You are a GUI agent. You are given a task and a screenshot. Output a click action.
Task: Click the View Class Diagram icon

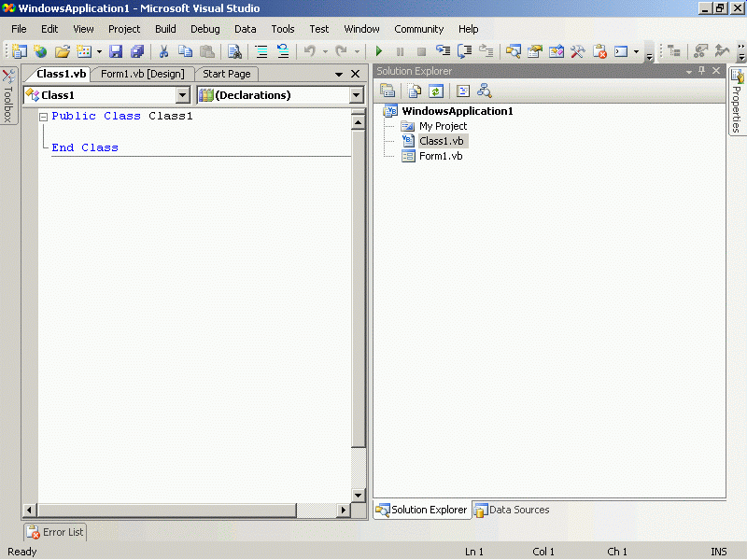484,91
